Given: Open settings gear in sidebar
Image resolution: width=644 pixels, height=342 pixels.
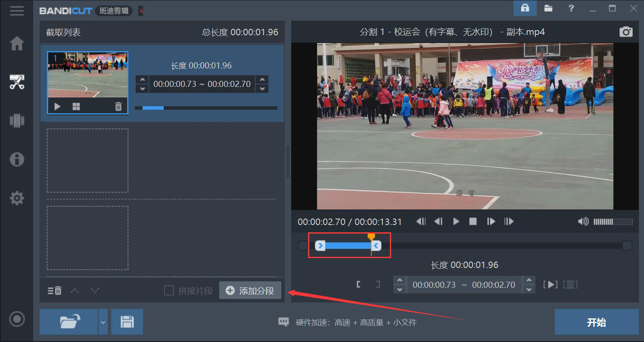Looking at the screenshot, I should 17,198.
